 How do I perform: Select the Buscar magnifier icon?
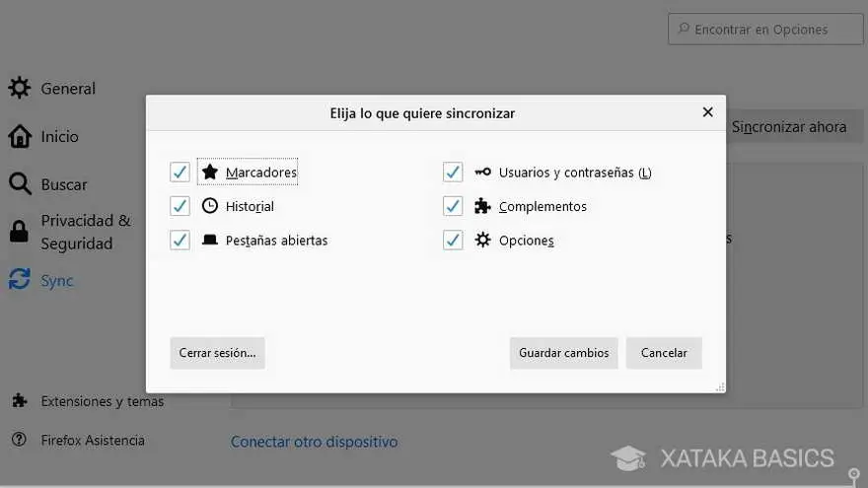(x=20, y=183)
